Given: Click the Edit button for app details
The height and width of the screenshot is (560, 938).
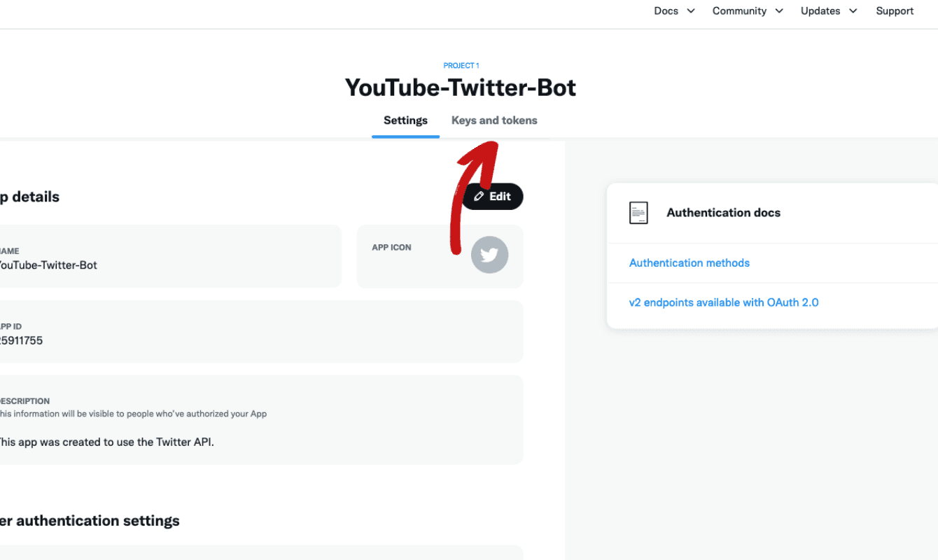Looking at the screenshot, I should point(492,197).
